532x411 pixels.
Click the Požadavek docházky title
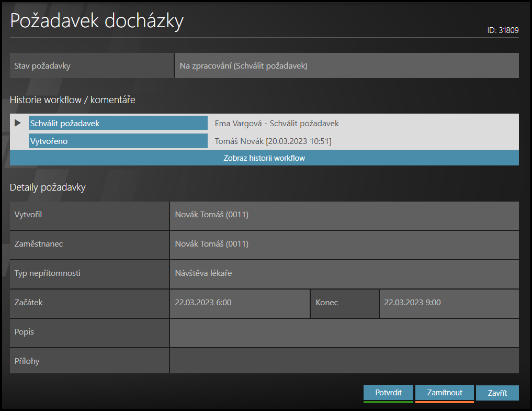coord(97,21)
